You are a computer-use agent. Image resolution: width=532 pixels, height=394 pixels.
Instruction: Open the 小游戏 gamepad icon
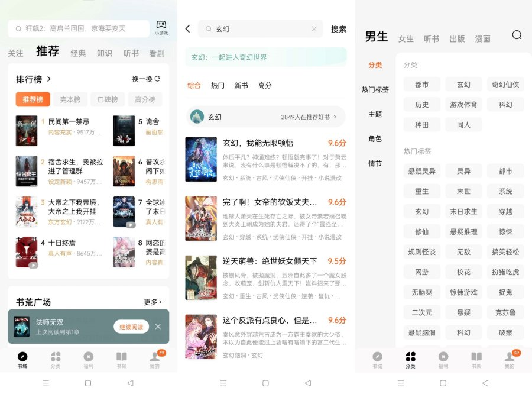pyautogui.click(x=161, y=25)
